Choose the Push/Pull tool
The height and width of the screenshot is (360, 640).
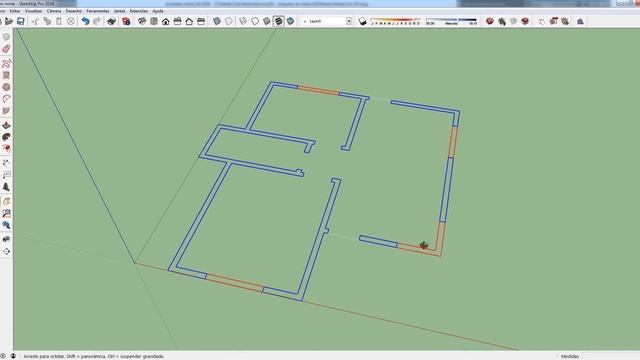(x=6, y=125)
